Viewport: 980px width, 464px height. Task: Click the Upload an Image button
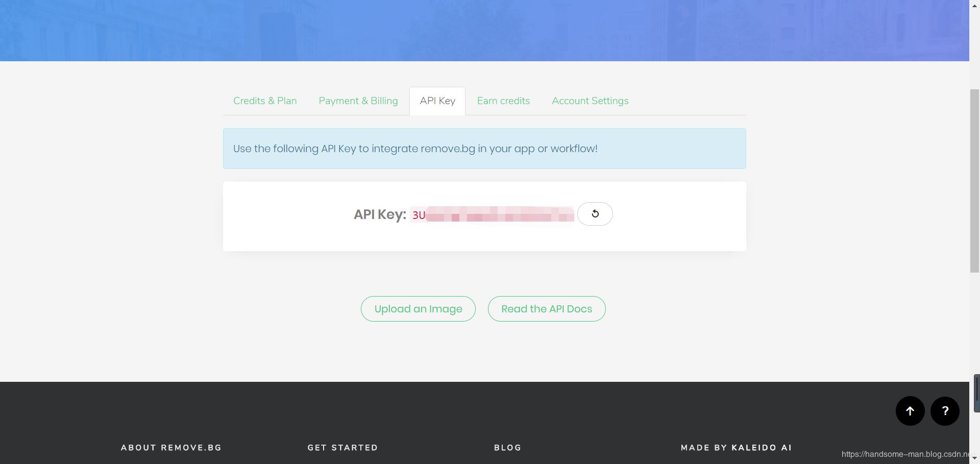[x=418, y=309]
